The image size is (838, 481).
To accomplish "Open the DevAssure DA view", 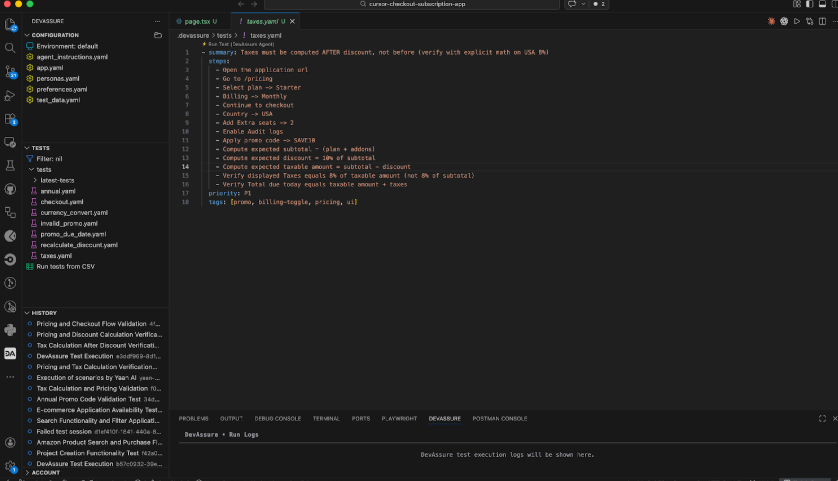I will click(x=10, y=353).
